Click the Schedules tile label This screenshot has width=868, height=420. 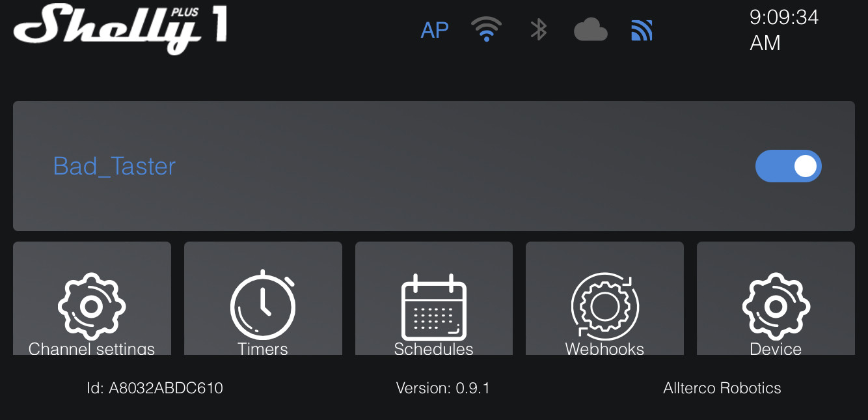pyautogui.click(x=434, y=348)
